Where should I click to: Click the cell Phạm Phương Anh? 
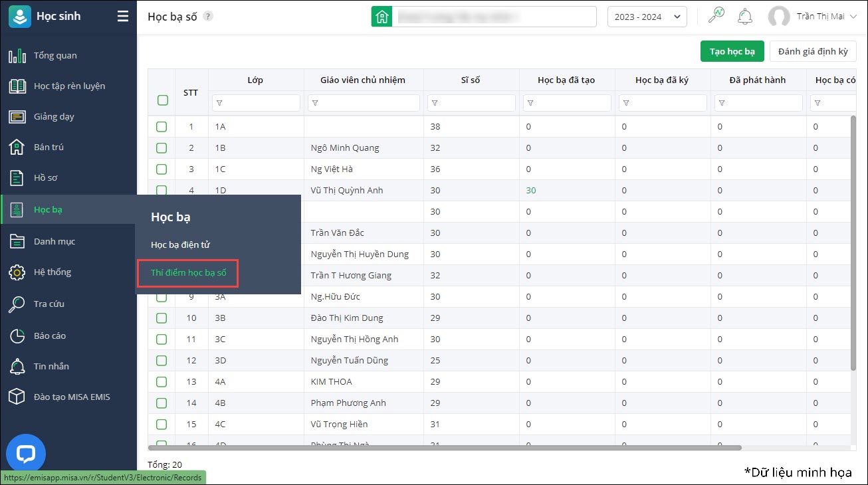point(348,403)
